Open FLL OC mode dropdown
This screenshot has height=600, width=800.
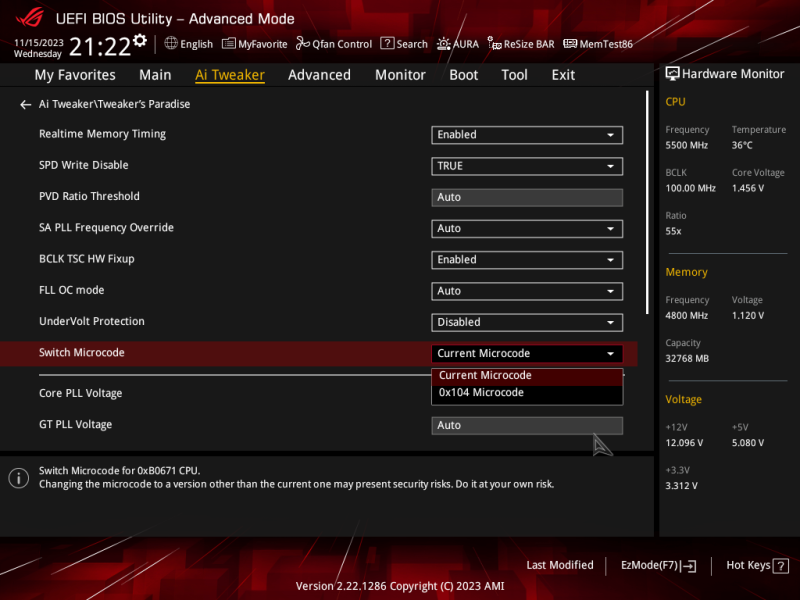click(527, 291)
